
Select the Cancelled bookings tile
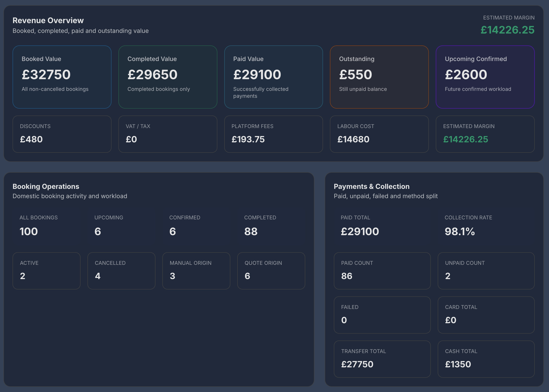[x=121, y=270]
